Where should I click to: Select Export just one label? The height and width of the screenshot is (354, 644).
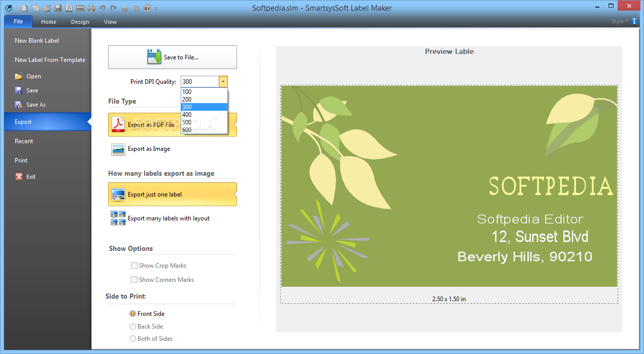173,194
